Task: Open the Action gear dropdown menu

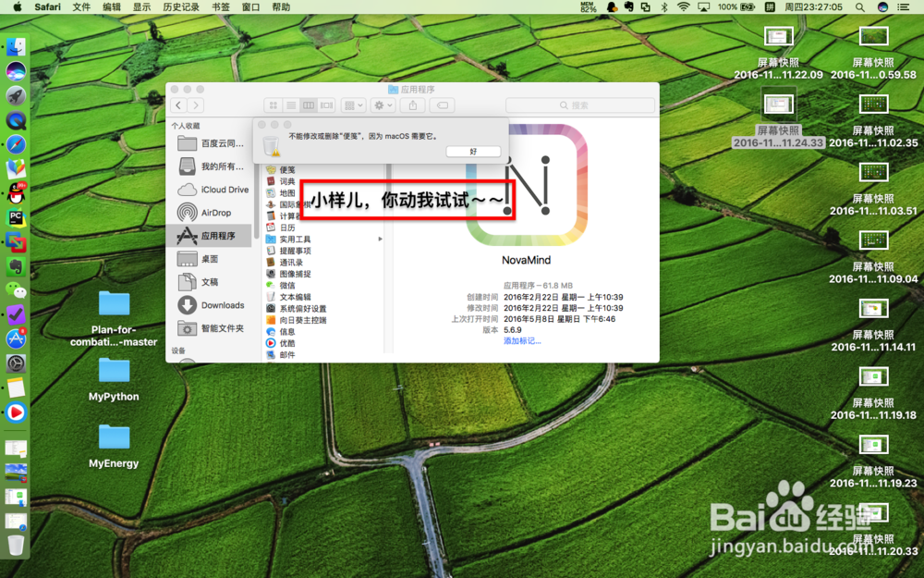Action: pyautogui.click(x=383, y=105)
